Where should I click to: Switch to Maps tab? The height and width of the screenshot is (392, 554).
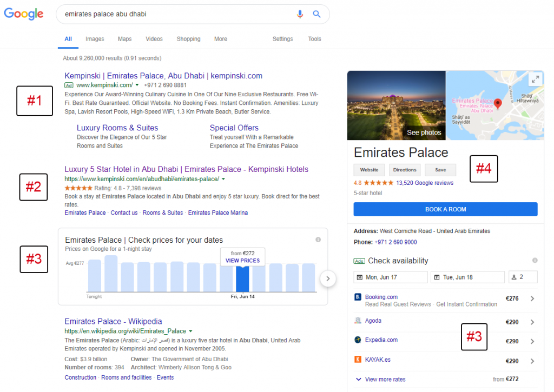pos(125,39)
